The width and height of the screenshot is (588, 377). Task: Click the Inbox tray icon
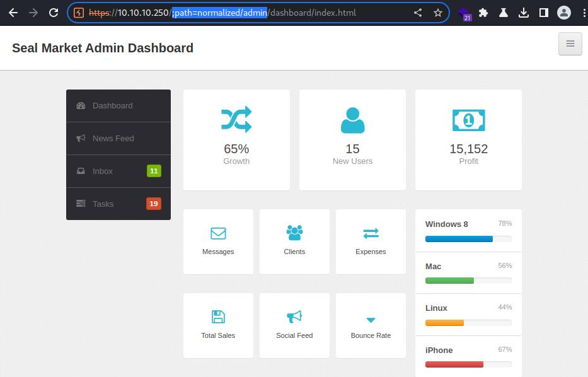81,171
